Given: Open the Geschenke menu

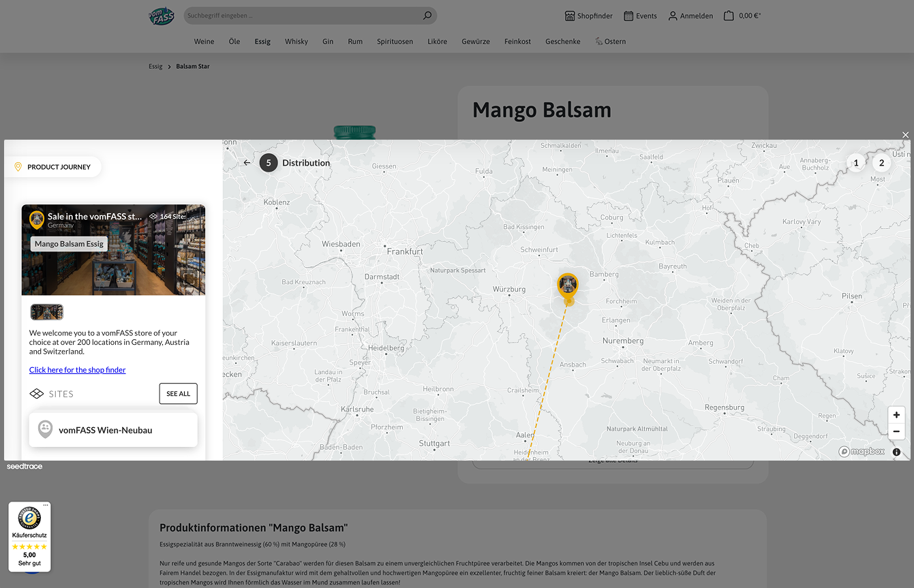Looking at the screenshot, I should pos(563,42).
